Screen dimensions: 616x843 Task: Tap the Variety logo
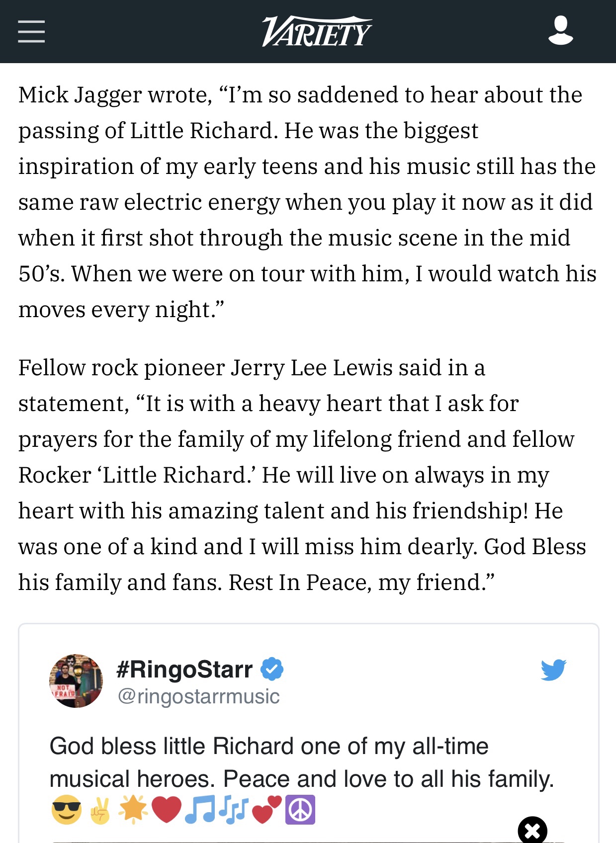pos(317,31)
